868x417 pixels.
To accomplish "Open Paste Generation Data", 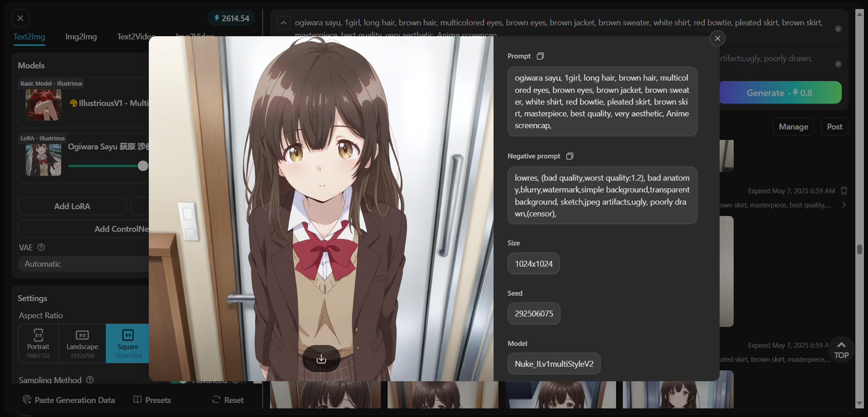I will (69, 400).
